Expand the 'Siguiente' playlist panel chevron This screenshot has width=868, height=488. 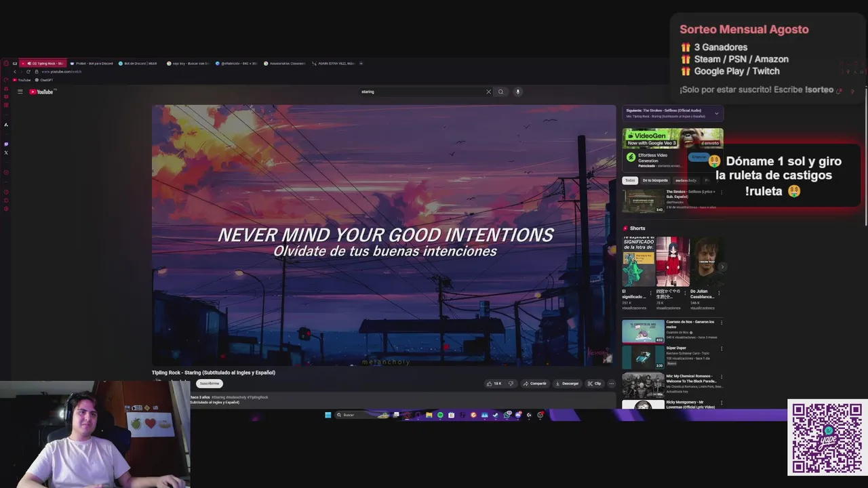click(x=716, y=113)
